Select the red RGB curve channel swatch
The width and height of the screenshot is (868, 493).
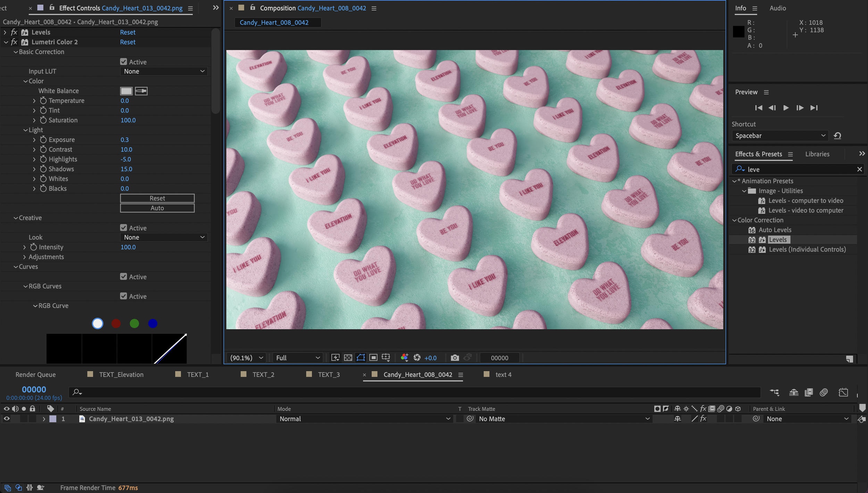coord(116,324)
